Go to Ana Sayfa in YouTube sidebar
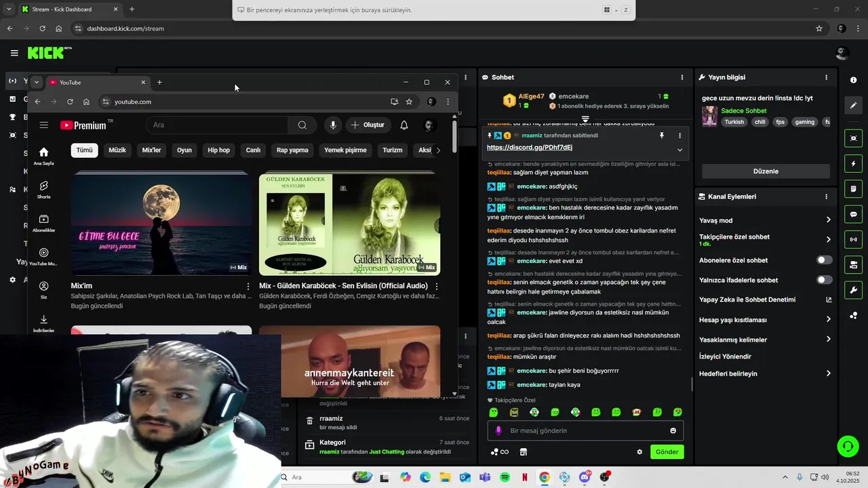The height and width of the screenshot is (488, 868). point(44,156)
